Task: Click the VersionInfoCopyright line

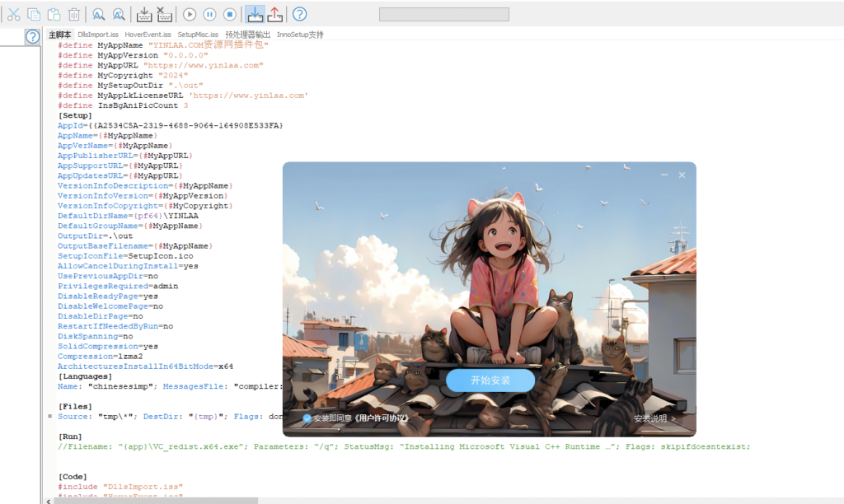Action: (x=145, y=206)
